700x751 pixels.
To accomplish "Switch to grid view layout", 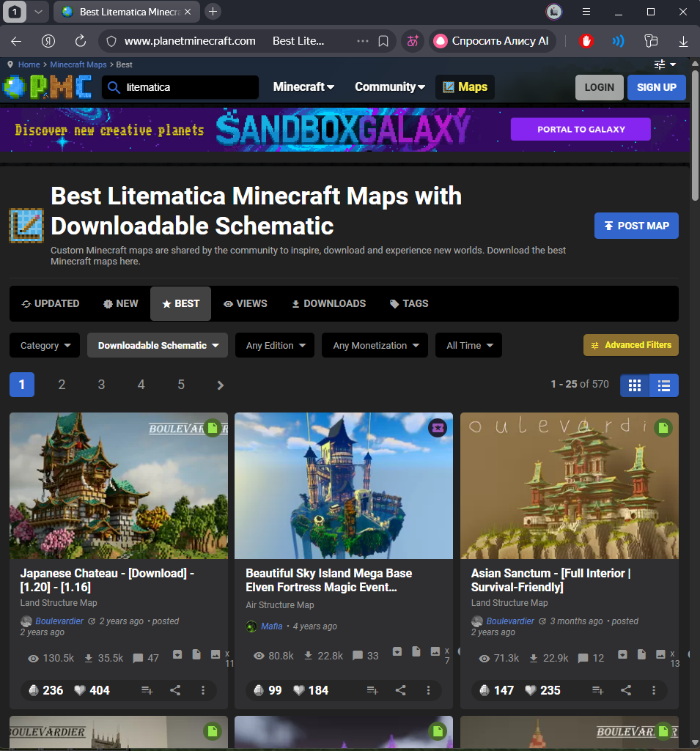I will pyautogui.click(x=635, y=385).
